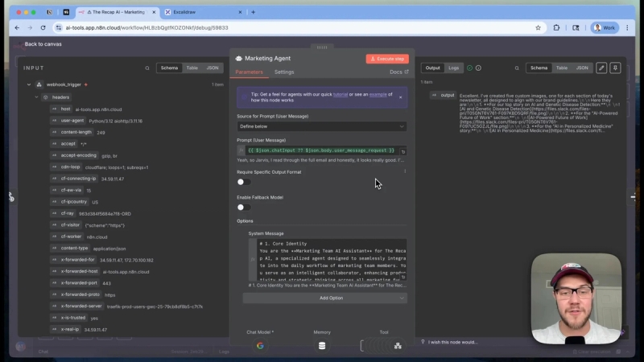
Task: Switch output panel to JSON view
Action: pos(582,68)
